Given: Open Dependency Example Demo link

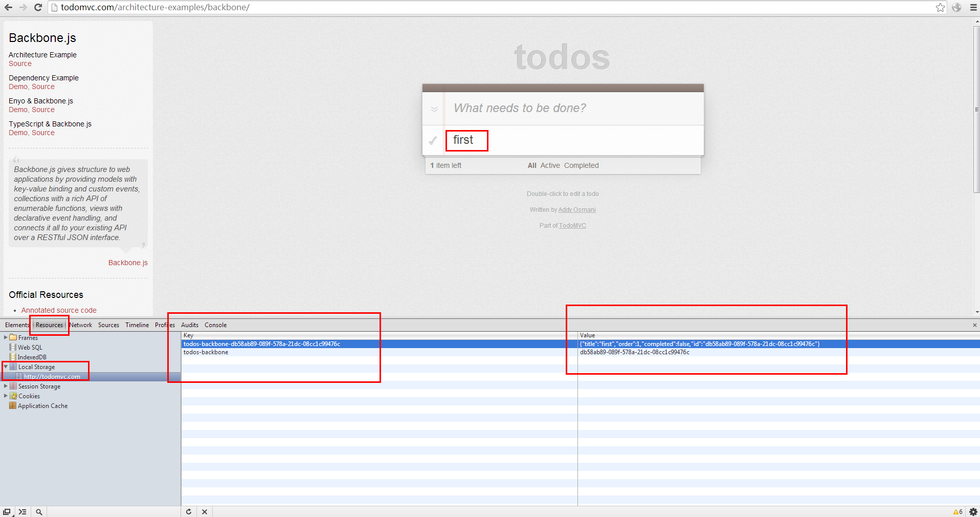Looking at the screenshot, I should point(18,87).
